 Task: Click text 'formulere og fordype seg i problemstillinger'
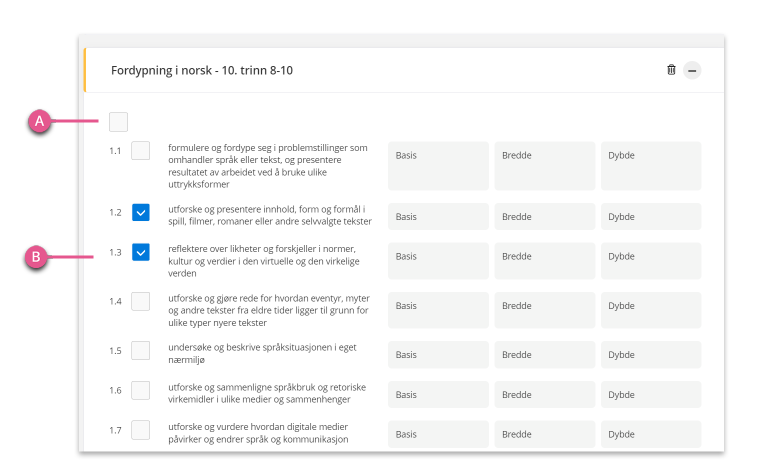click(259, 148)
